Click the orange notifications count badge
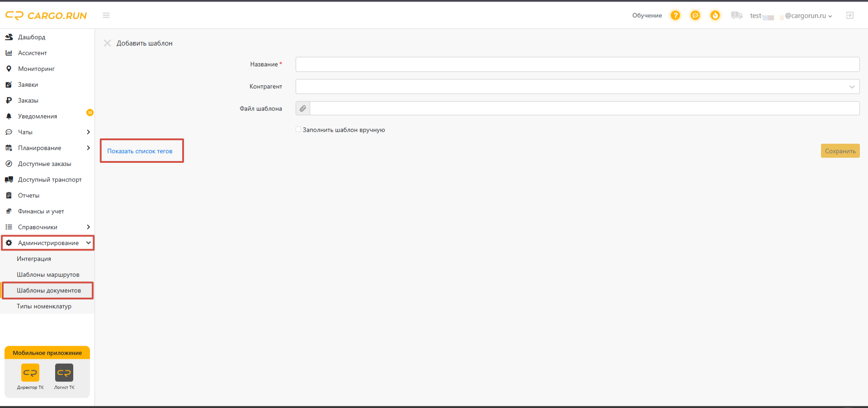 pos(90,112)
